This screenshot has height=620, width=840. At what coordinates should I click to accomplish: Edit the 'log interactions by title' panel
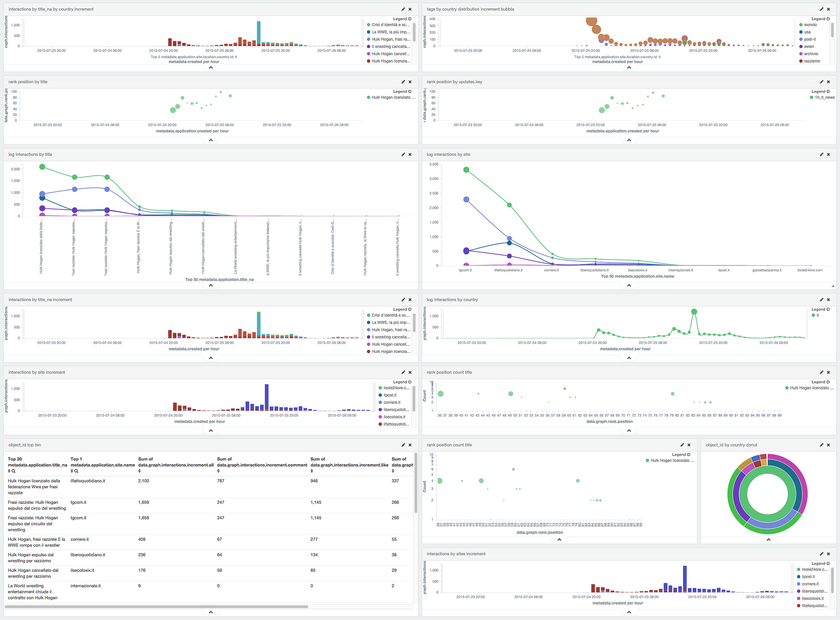click(403, 155)
